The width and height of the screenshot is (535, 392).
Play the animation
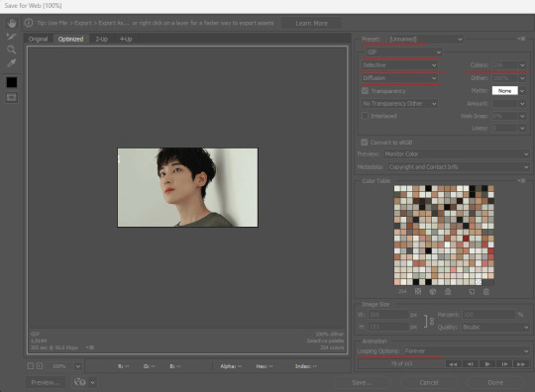487,364
